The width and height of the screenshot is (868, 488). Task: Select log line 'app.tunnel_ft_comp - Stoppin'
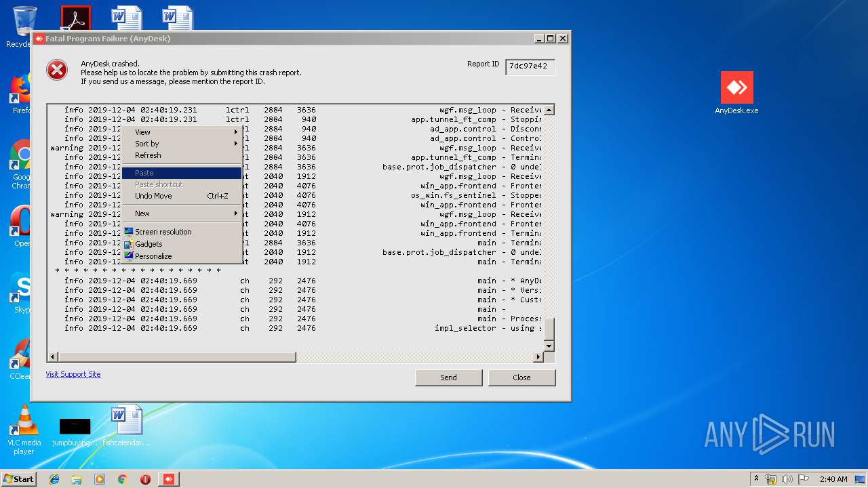click(x=296, y=119)
